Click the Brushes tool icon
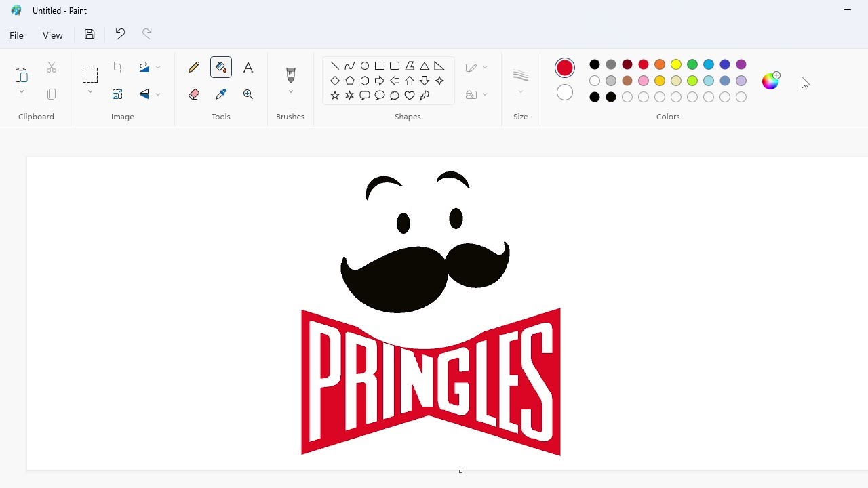The width and height of the screenshot is (868, 488). click(291, 75)
